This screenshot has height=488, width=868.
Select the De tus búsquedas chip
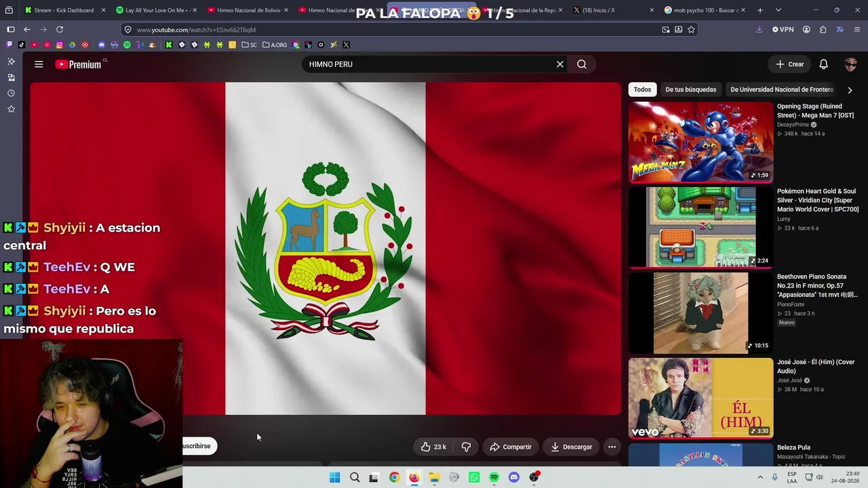tap(690, 89)
